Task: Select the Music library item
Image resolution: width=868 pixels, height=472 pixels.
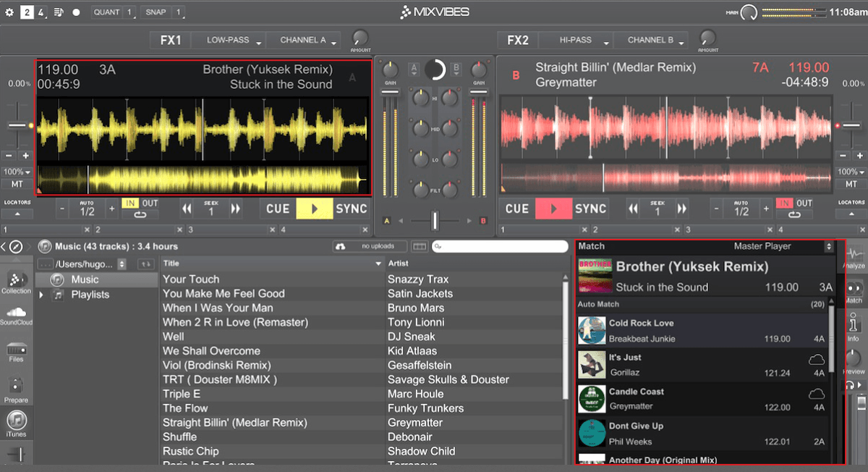Action: 85,279
